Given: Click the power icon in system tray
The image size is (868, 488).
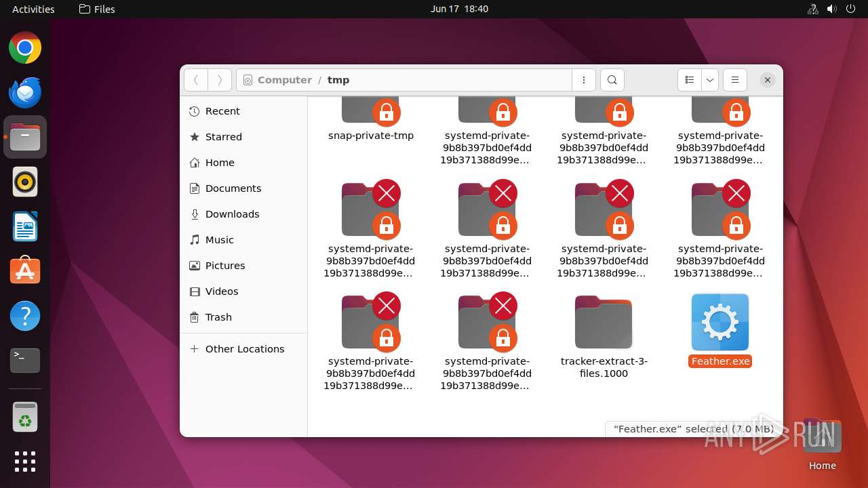Looking at the screenshot, I should [x=850, y=9].
